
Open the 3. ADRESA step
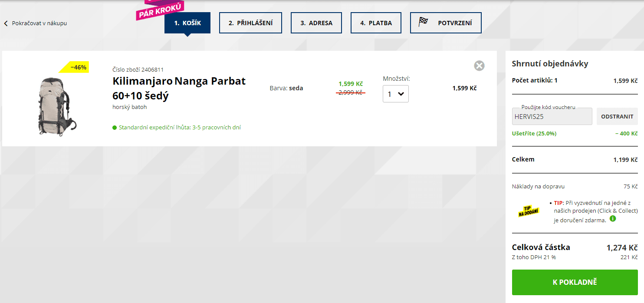pyautogui.click(x=316, y=23)
